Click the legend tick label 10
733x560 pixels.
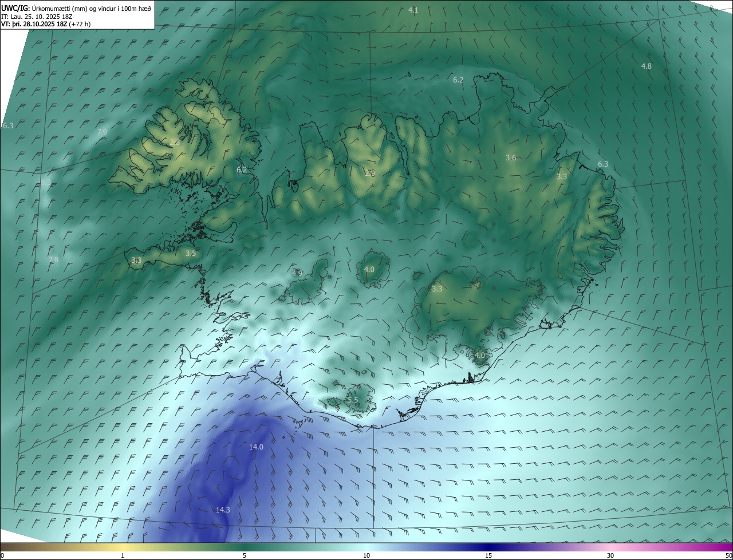(x=366, y=555)
